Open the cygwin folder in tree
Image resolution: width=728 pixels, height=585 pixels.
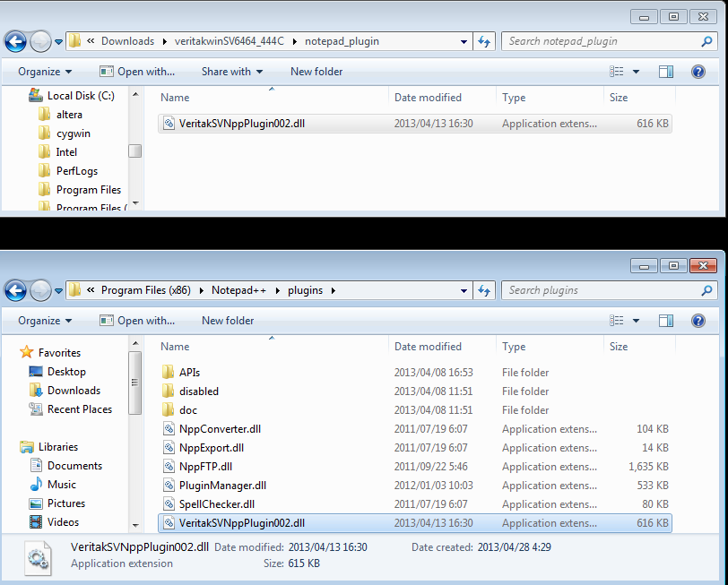pyautogui.click(x=65, y=133)
